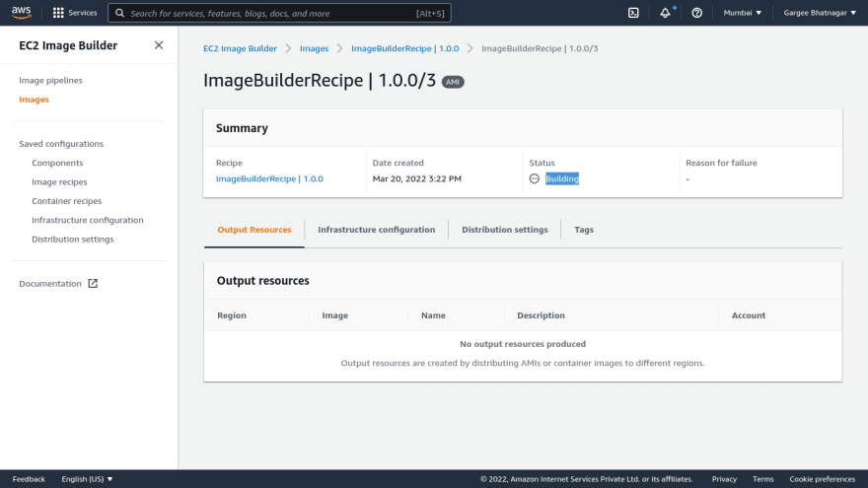The height and width of the screenshot is (488, 868).
Task: Open the Terms footer link
Action: tap(762, 479)
